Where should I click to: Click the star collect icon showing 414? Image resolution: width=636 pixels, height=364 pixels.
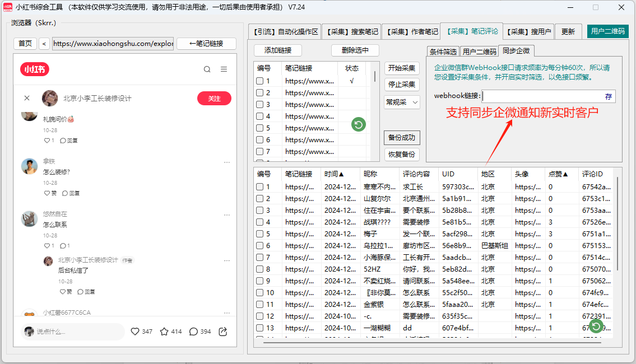pyautogui.click(x=165, y=332)
